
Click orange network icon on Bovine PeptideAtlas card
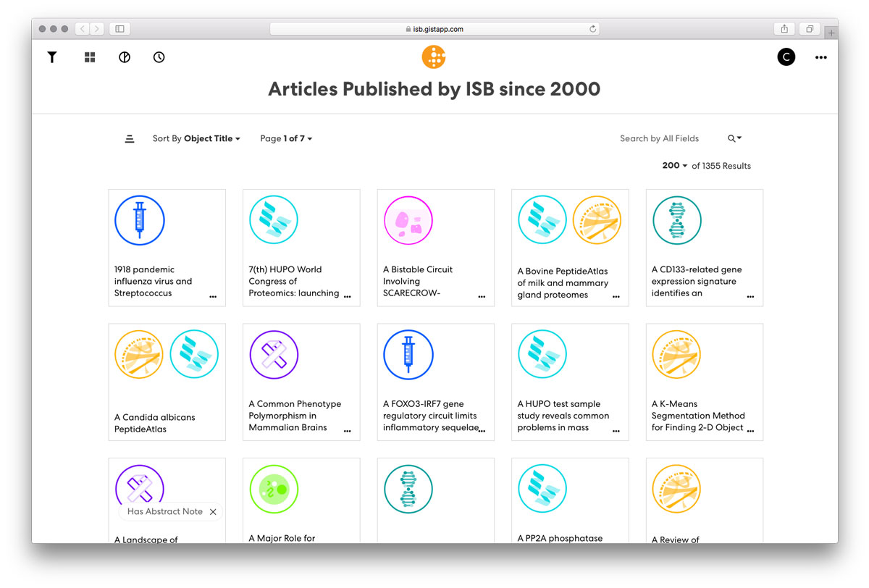point(597,221)
